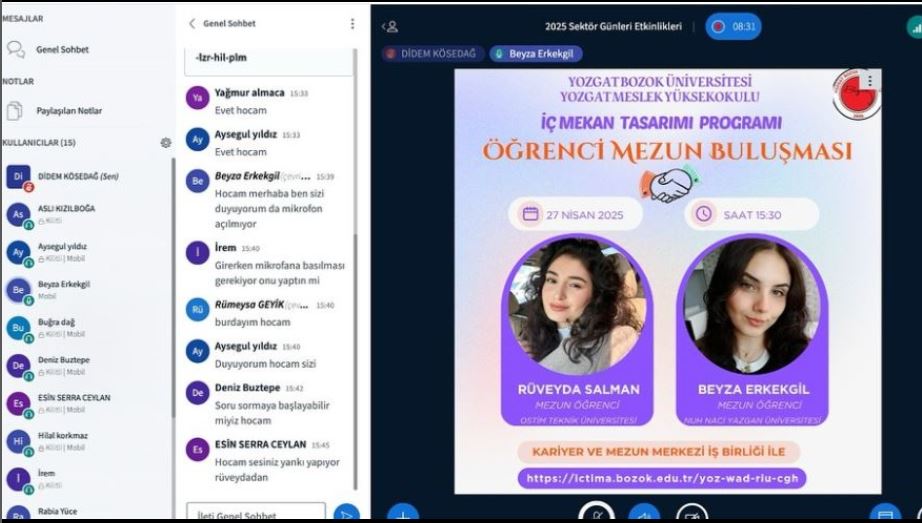This screenshot has width=922, height=523.
Task: Click DİDEM KÖSEDAĞ's avatar in the user list
Action: tap(18, 176)
